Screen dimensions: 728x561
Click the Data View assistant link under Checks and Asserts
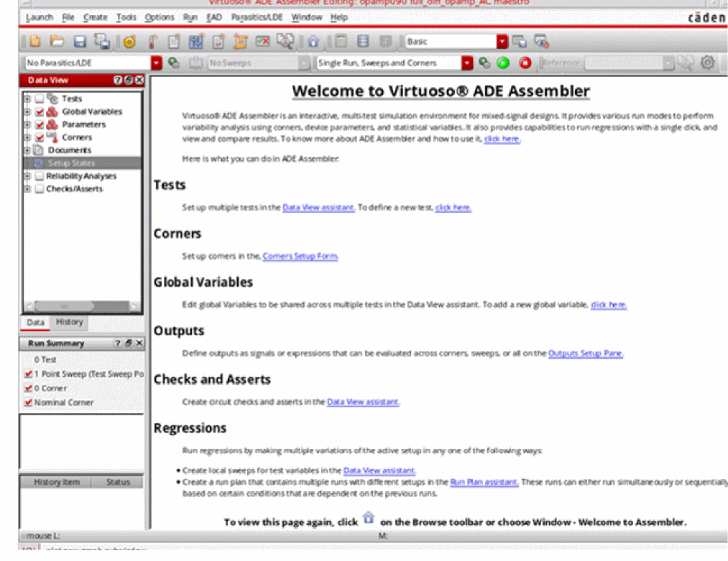pyautogui.click(x=363, y=401)
